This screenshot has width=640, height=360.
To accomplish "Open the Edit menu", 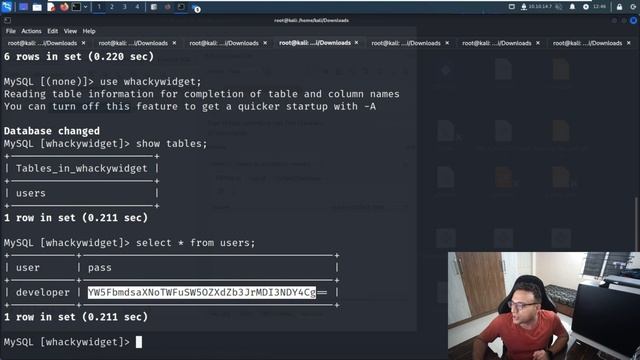I will coord(52,31).
